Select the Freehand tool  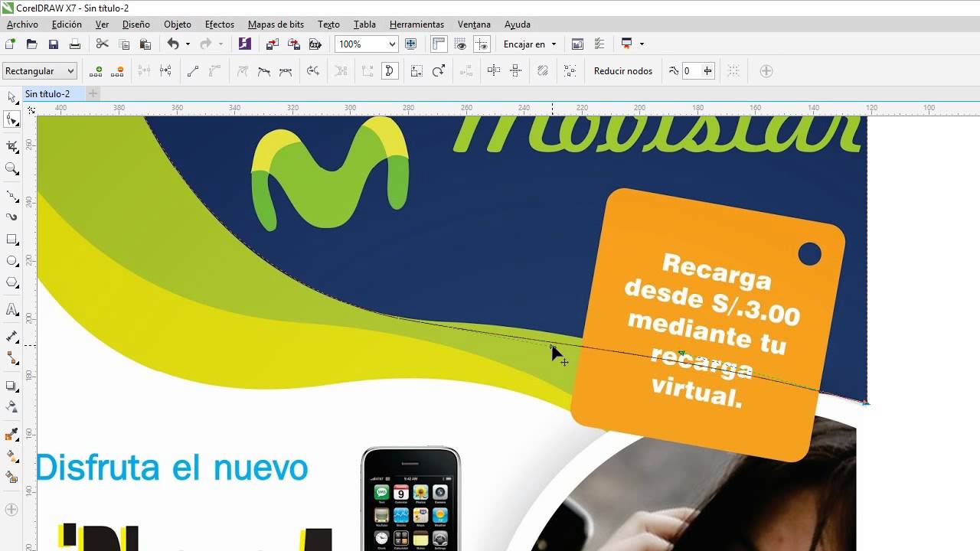pos(11,196)
